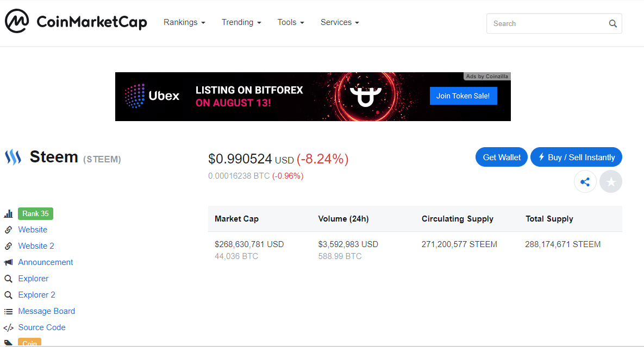This screenshot has height=347, width=644.
Task: Click the 44,036 BTC market cap value
Action: tap(236, 256)
